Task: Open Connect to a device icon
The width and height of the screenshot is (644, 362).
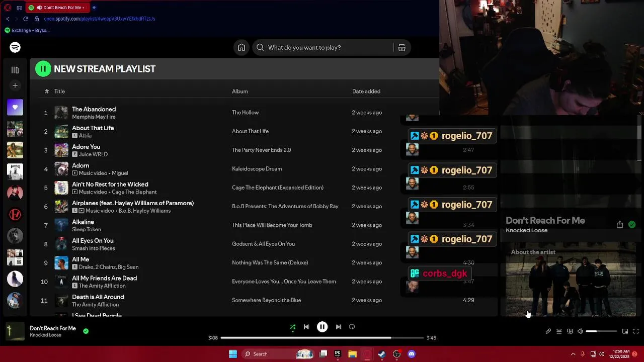Action: pyautogui.click(x=570, y=331)
